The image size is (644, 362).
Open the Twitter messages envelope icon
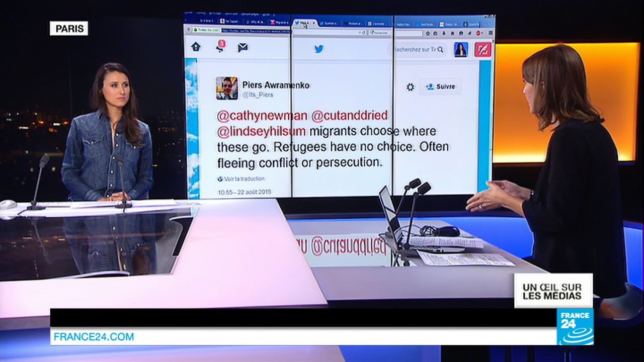[243, 47]
